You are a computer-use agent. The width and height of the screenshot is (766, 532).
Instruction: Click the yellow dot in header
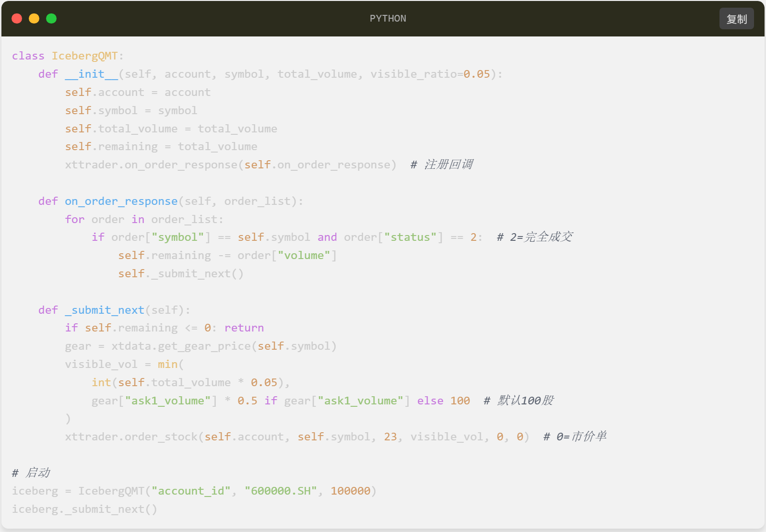(34, 19)
